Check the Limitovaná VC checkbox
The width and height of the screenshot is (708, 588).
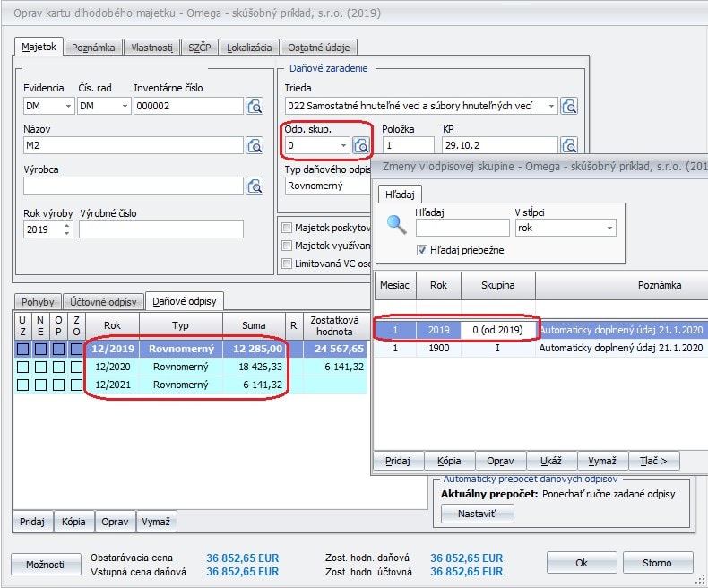[x=287, y=264]
